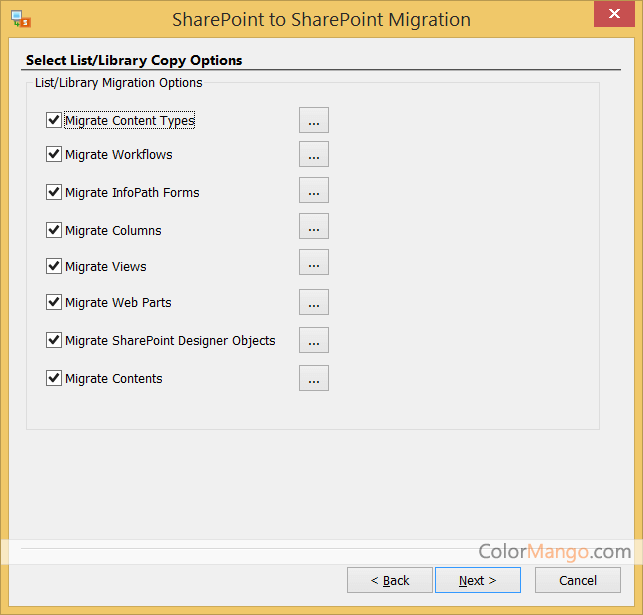Viewport: 643px width, 615px height.
Task: Uncheck the Migrate Columns checkbox
Action: tap(54, 230)
